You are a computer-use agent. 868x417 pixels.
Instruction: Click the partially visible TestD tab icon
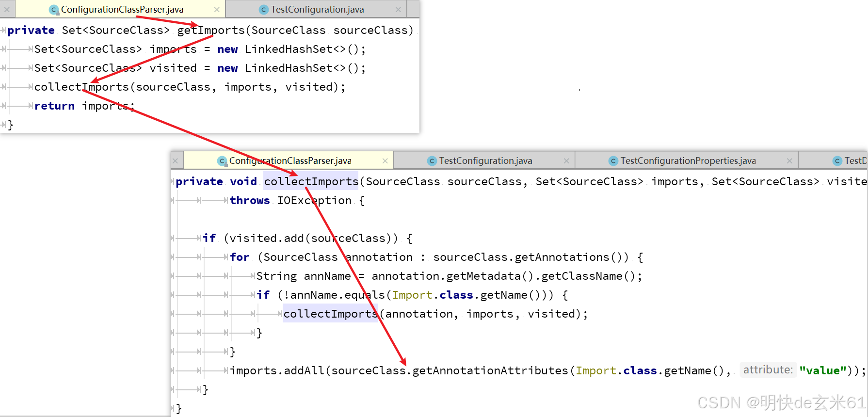(x=837, y=161)
